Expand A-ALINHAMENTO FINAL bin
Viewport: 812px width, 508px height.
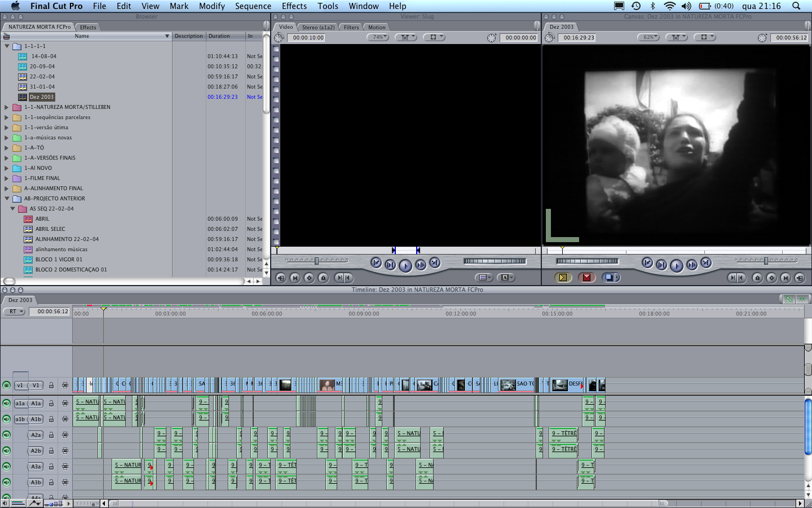coord(7,189)
